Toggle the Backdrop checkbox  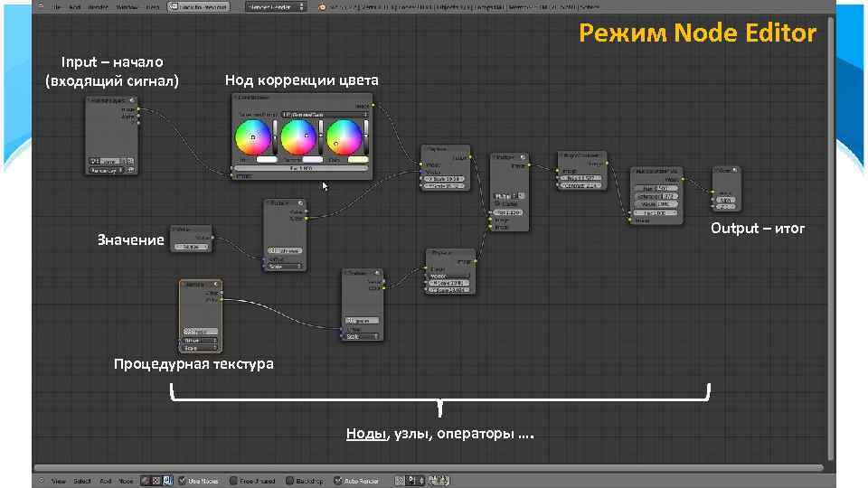pyautogui.click(x=289, y=481)
